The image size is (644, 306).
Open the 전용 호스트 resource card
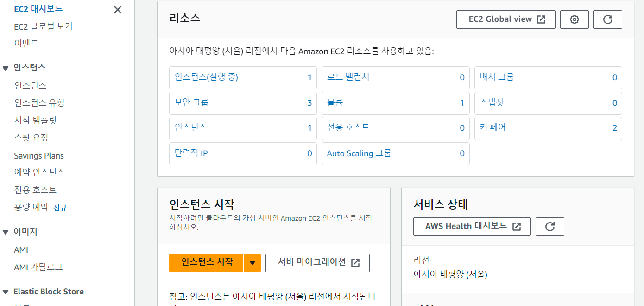(x=396, y=128)
